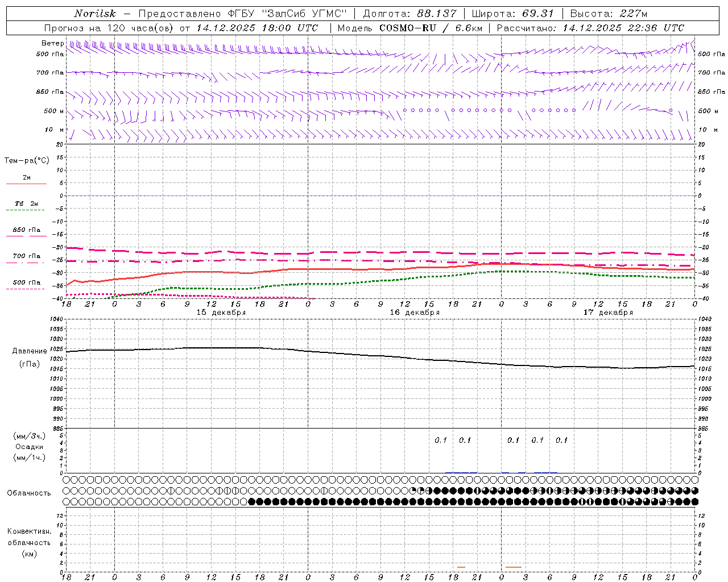This screenshot has width=728, height=582.
Task: Click the blue dashed 0°C reference line
Action: click(x=381, y=196)
